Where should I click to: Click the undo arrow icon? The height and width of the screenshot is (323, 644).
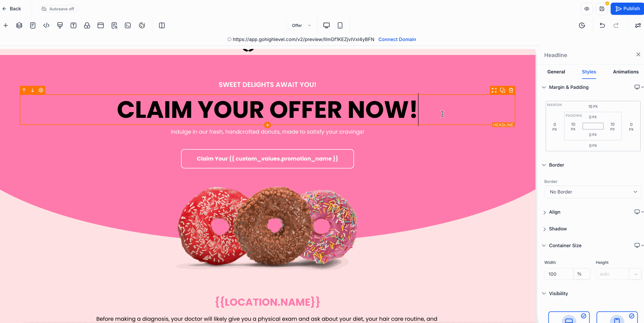pos(602,25)
